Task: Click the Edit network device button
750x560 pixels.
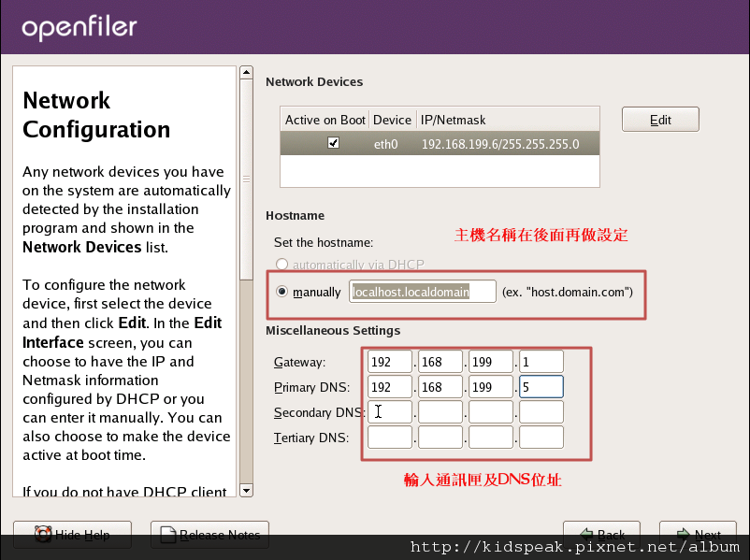Action: [660, 120]
